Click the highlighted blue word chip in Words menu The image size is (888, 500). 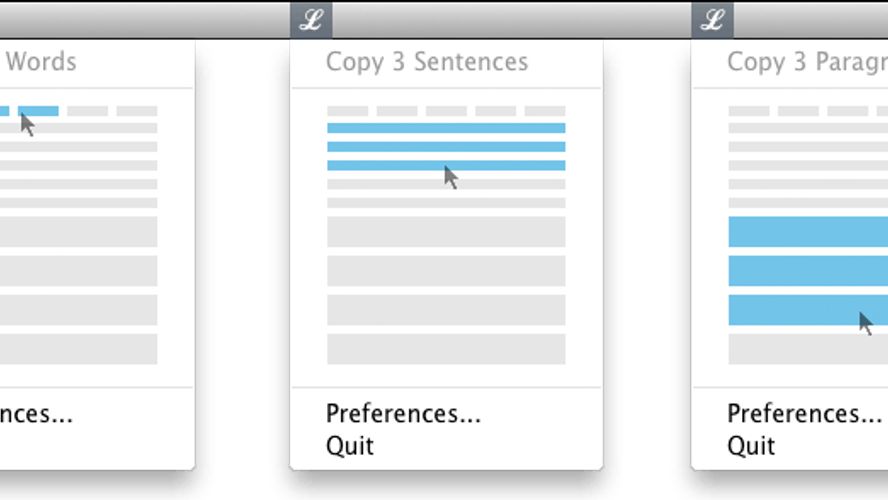click(x=38, y=110)
